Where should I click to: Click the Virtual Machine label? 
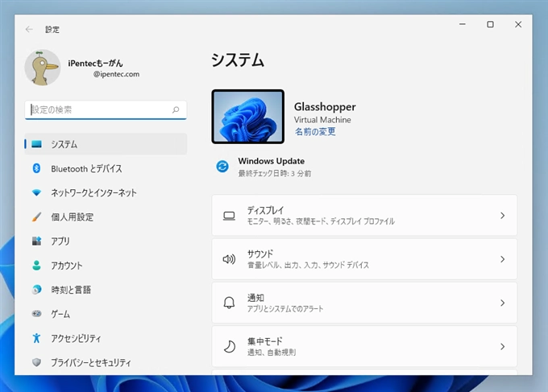pos(322,120)
